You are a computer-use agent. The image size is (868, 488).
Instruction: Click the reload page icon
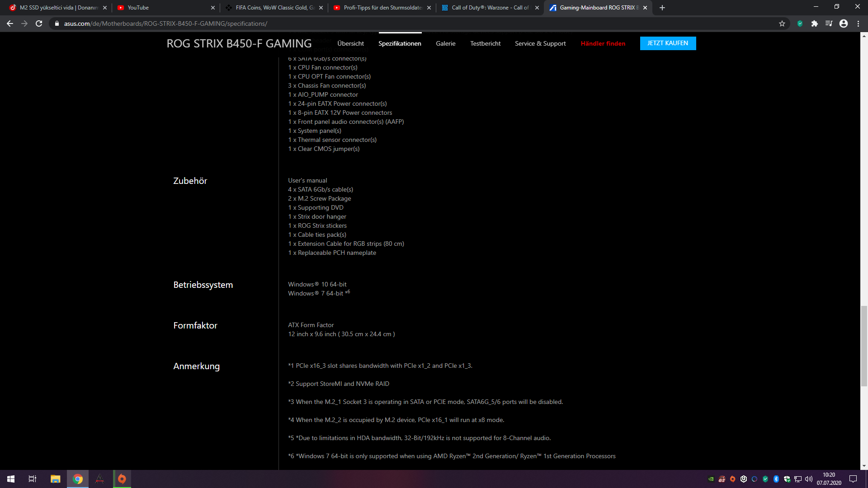click(x=39, y=23)
